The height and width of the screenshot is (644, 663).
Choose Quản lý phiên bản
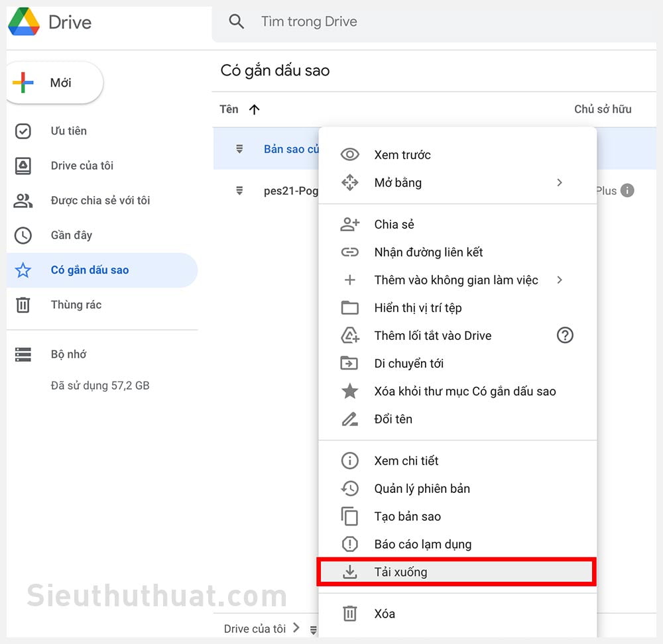(457, 488)
